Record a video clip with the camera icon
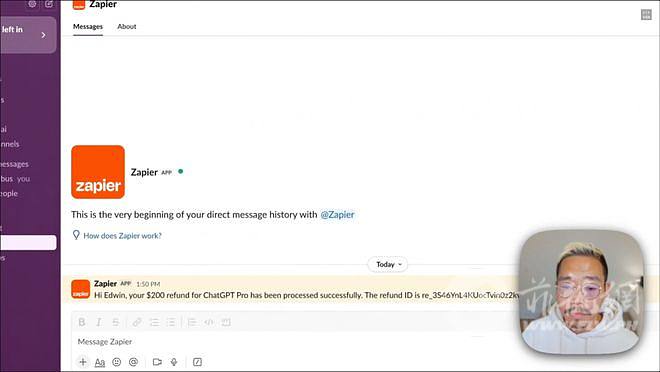 click(x=157, y=362)
